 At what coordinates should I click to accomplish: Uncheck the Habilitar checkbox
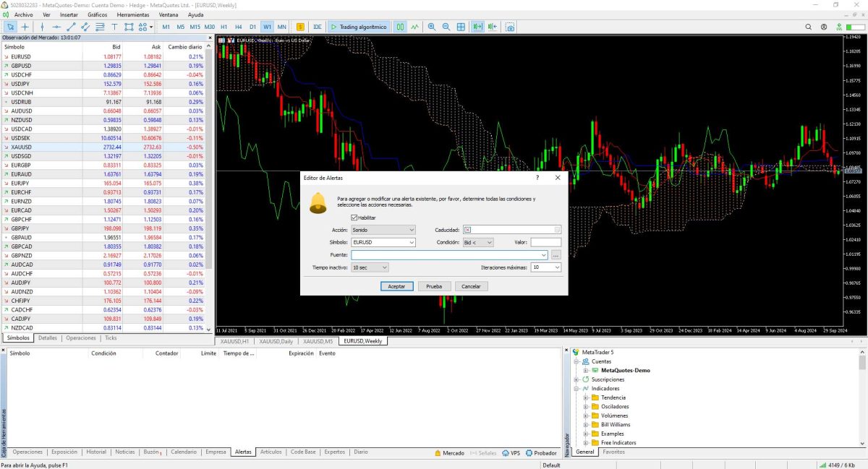pos(354,218)
